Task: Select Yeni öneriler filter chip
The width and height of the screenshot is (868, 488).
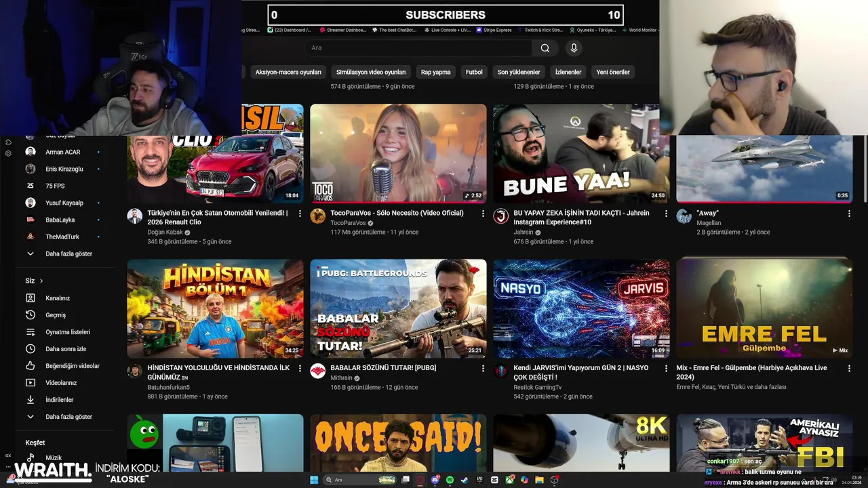Action: coord(613,72)
